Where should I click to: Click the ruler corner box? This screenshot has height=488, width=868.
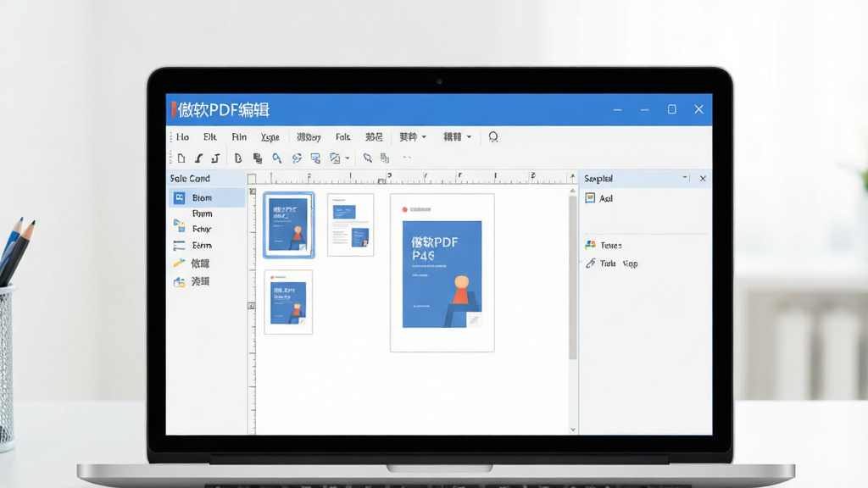[251, 179]
